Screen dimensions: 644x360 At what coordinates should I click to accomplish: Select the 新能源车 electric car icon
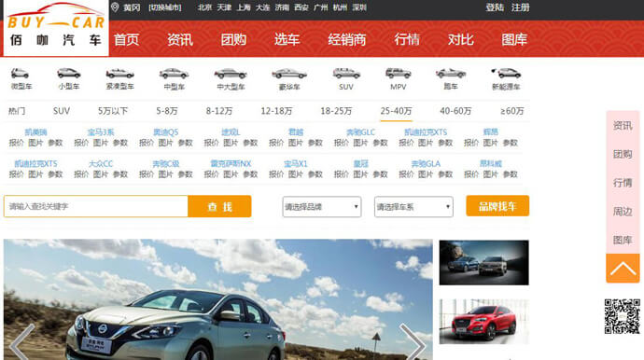506,74
